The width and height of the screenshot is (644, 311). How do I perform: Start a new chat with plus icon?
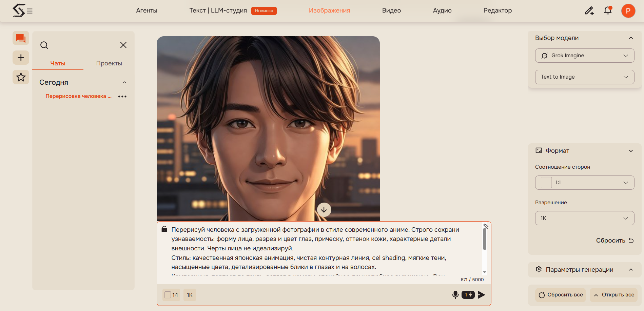(x=21, y=58)
